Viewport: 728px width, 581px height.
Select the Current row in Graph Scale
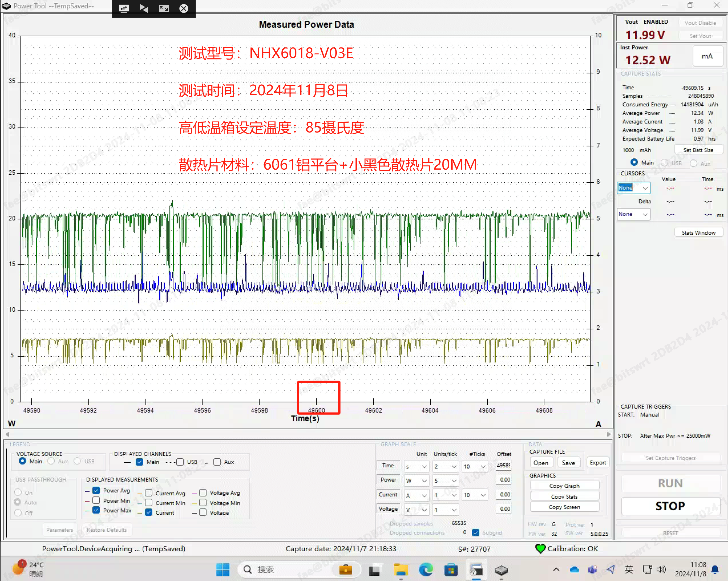click(x=388, y=494)
